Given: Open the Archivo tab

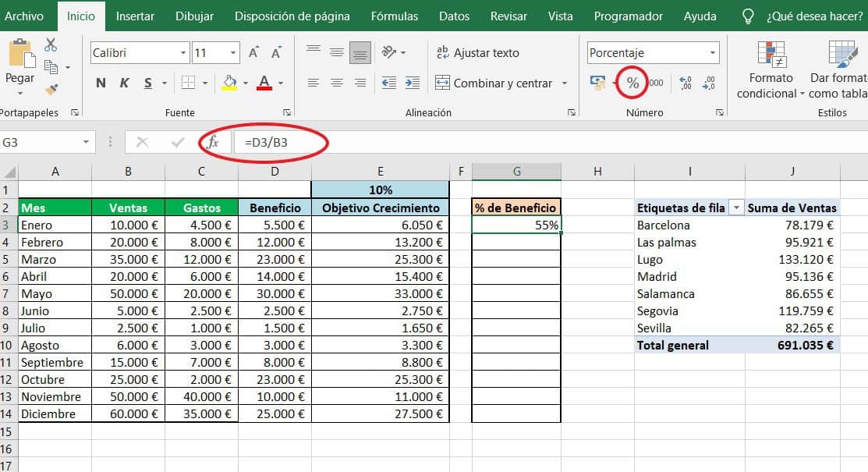Looking at the screenshot, I should [24, 16].
